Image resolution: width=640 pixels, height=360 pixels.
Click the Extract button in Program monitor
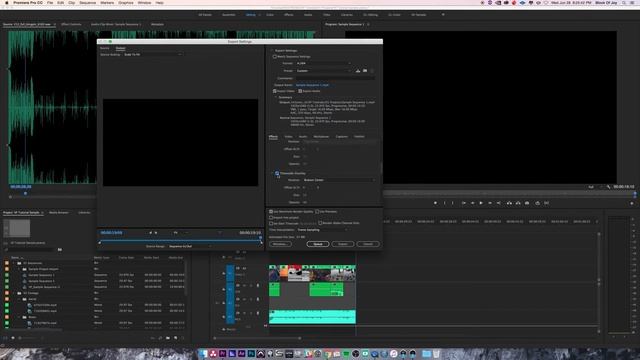(x=518, y=203)
